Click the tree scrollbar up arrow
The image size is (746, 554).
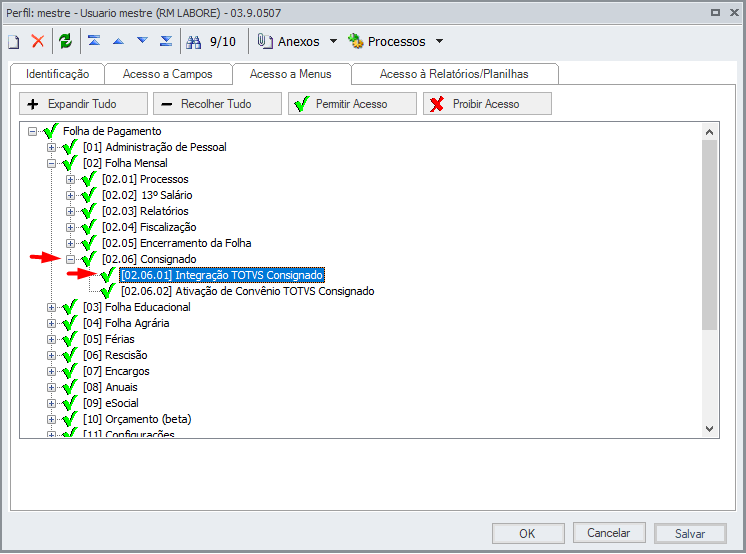[x=709, y=132]
